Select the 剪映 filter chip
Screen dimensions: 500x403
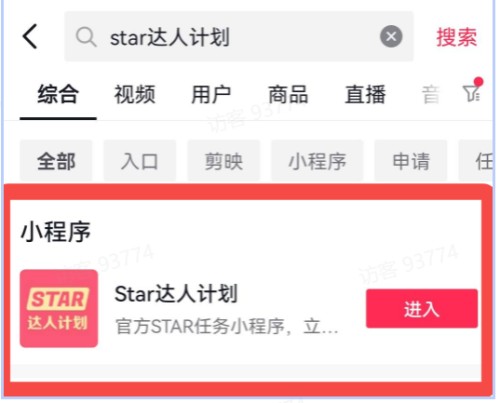pyautogui.click(x=223, y=161)
